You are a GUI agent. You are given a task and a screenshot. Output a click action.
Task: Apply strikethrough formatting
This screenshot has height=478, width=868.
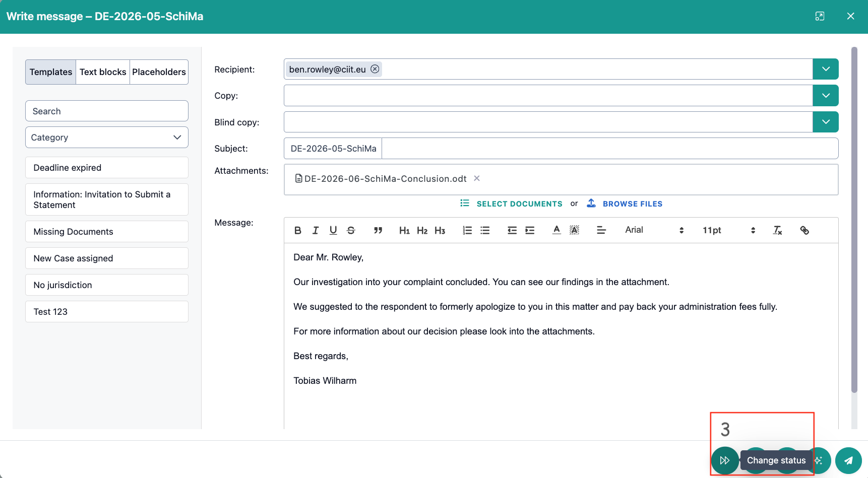(x=351, y=230)
